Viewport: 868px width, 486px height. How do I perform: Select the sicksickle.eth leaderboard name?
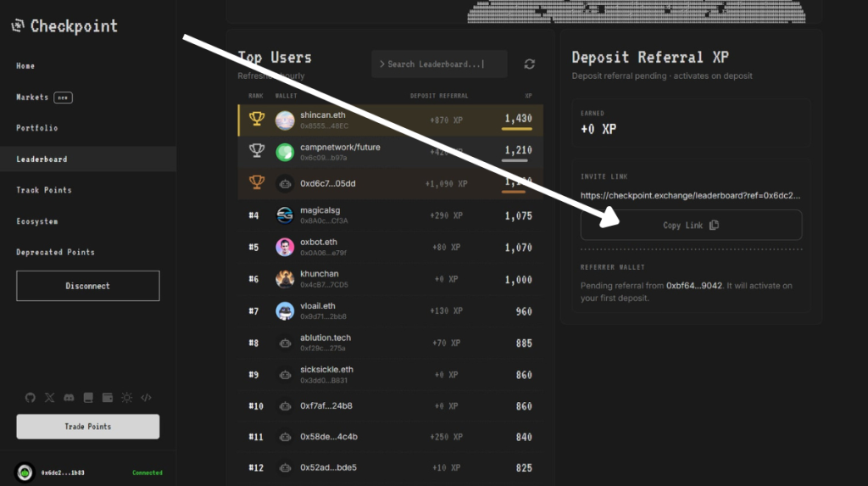[326, 369]
